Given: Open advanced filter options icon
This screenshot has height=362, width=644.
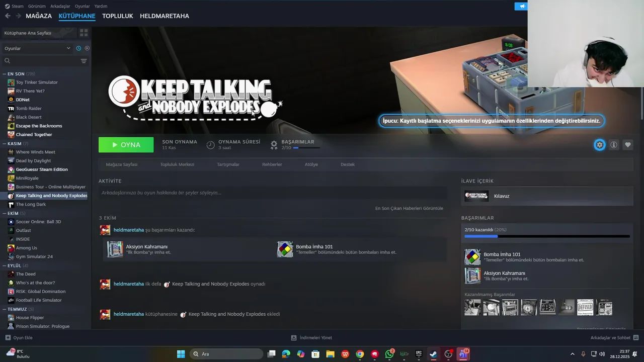Looking at the screenshot, I should [x=84, y=61].
